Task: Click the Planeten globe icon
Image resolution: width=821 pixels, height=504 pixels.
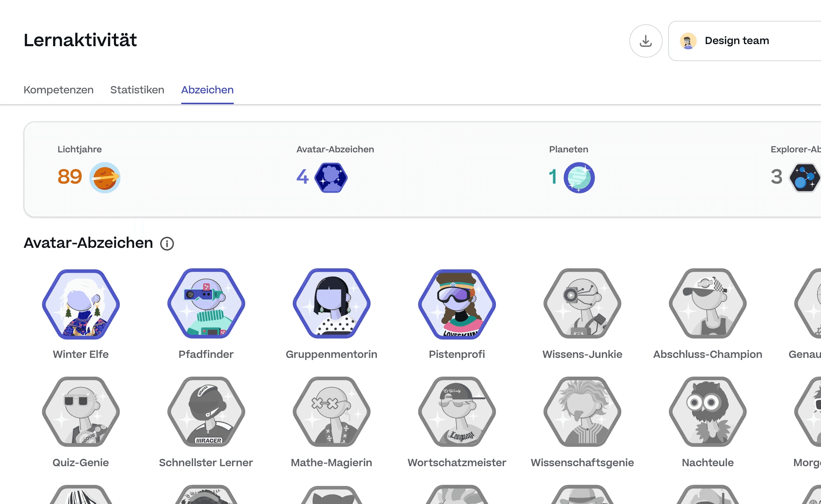Action: click(x=579, y=177)
